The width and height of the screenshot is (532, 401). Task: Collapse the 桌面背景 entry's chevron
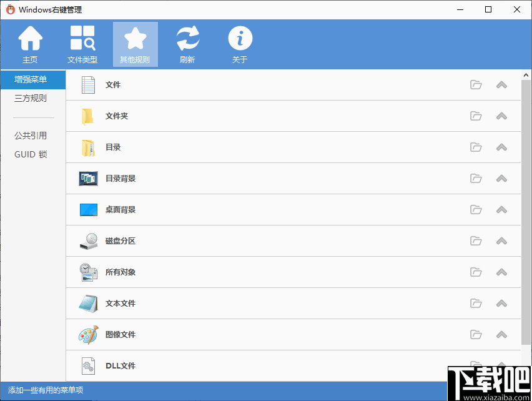click(501, 210)
